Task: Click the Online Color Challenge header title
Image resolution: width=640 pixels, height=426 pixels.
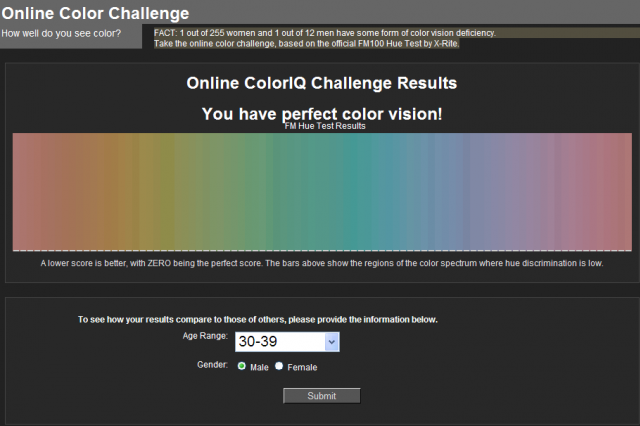Action: click(95, 13)
